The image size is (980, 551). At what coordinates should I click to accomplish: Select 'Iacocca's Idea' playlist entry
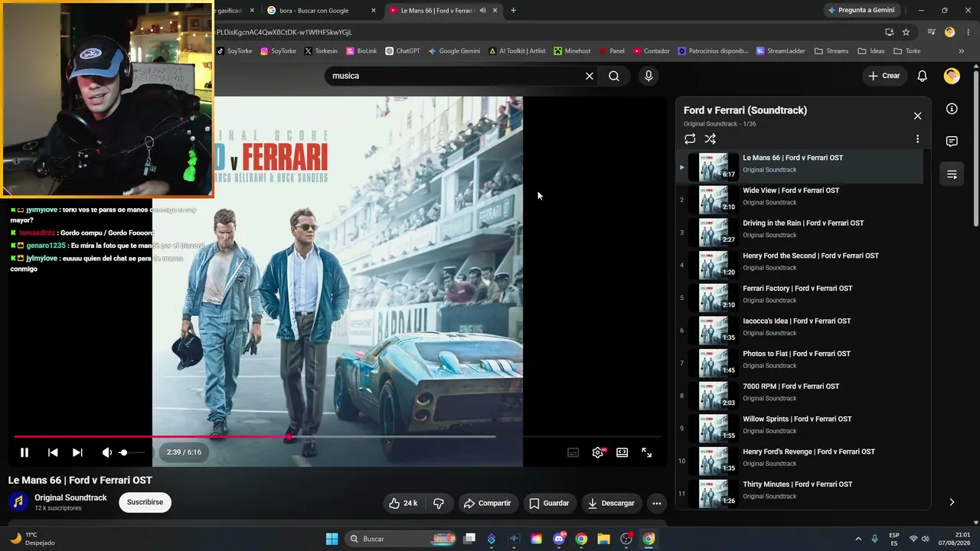pos(800,331)
